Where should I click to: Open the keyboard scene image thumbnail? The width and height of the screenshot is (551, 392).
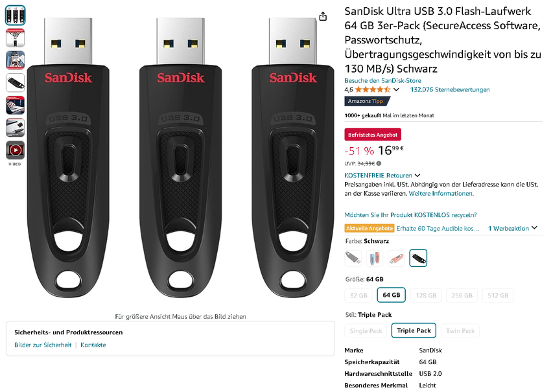[14, 104]
